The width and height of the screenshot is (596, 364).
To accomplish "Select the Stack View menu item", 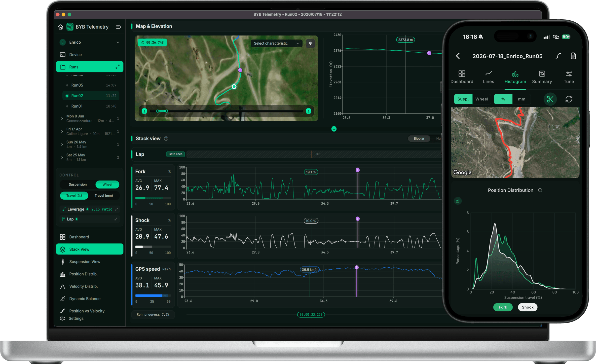I will click(90, 249).
